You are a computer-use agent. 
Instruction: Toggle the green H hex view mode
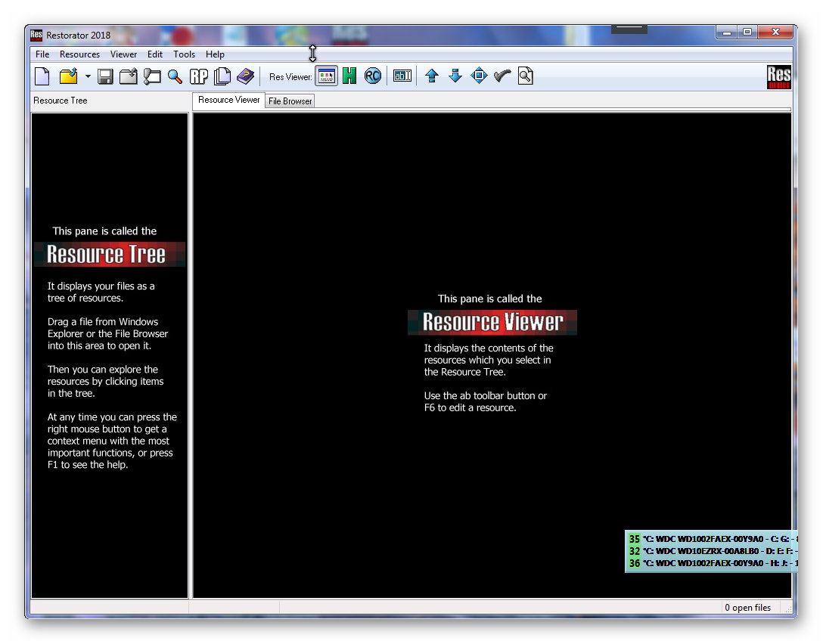point(349,76)
